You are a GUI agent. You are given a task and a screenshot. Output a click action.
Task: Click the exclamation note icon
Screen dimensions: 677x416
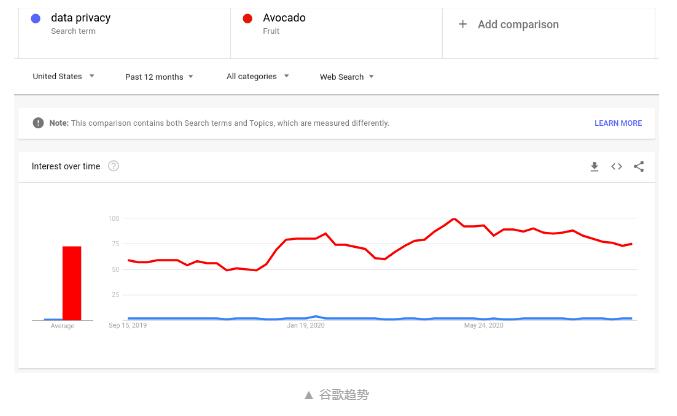tap(38, 123)
